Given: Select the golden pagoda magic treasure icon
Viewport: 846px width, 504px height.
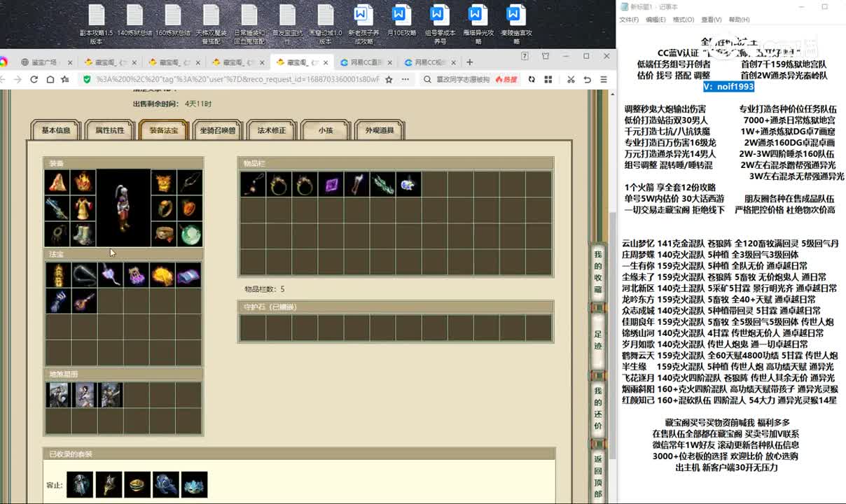Looking at the screenshot, I should coord(58,275).
